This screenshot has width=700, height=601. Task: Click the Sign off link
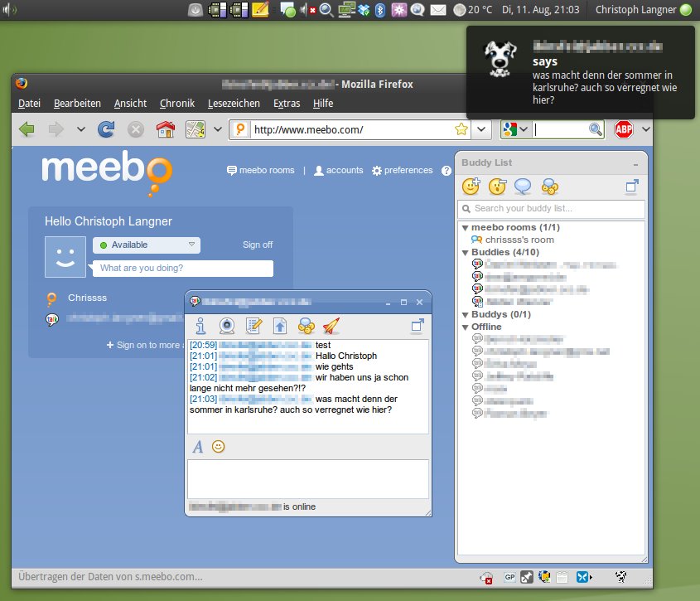tap(258, 245)
